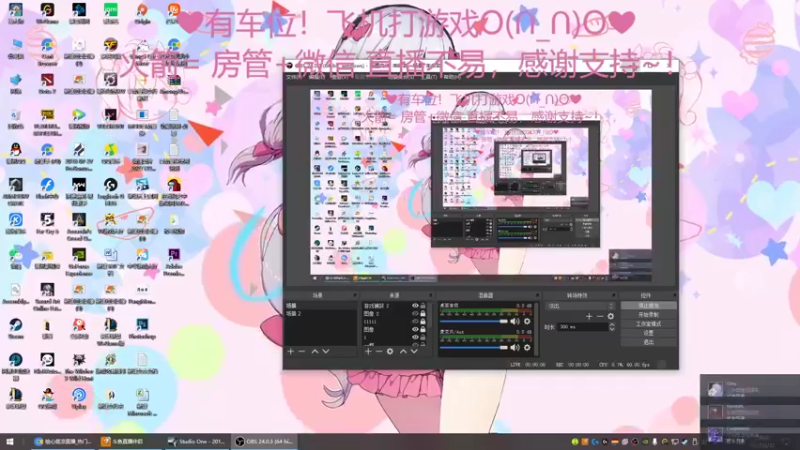Click the 停止推流 button

point(648,306)
